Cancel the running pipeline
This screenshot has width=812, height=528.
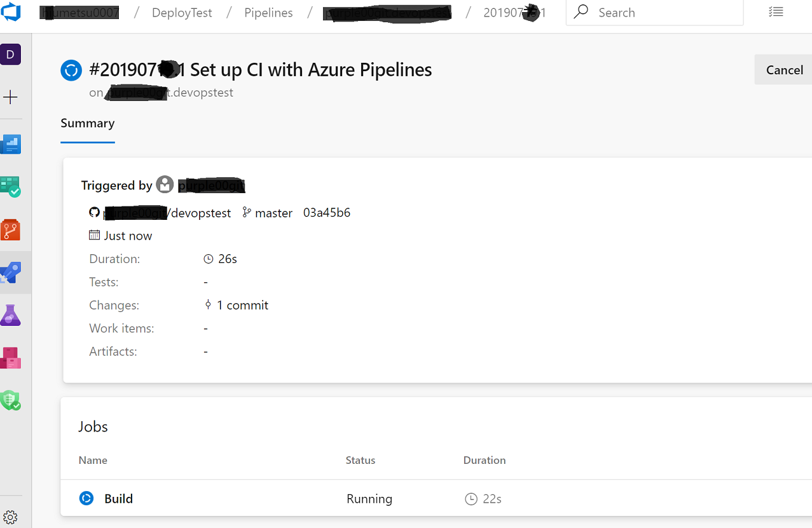(783, 70)
